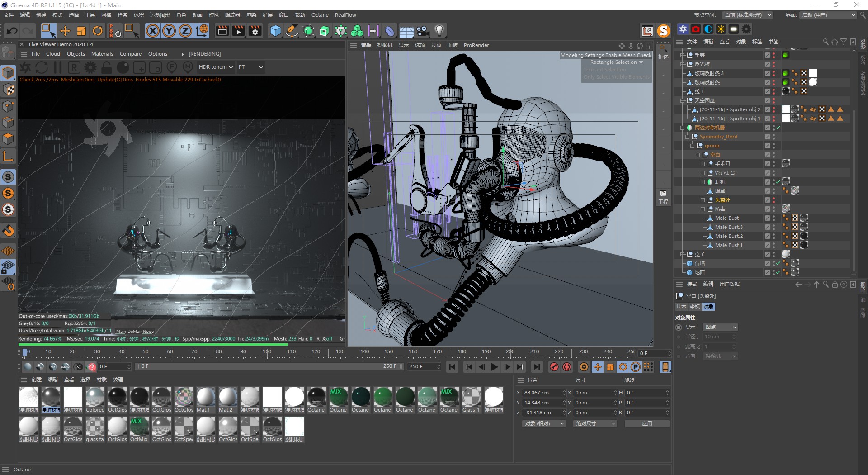Click the X position input field
The image size is (868, 475).
click(x=543, y=393)
